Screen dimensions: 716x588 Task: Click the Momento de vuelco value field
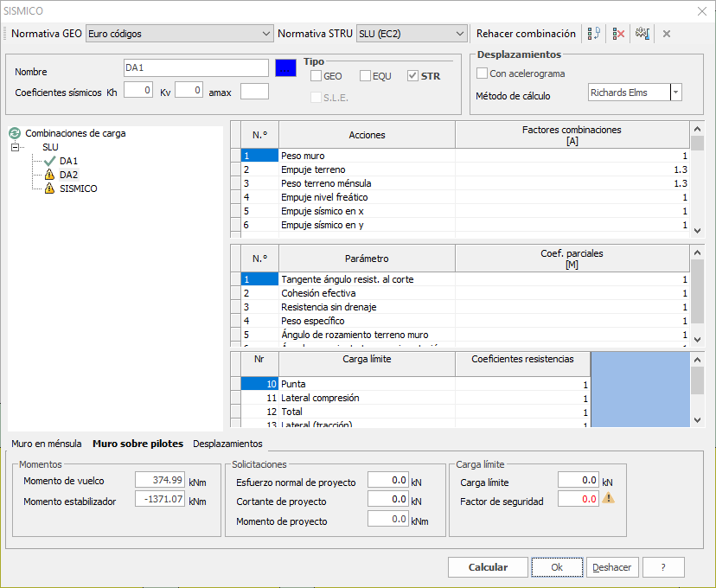click(x=160, y=480)
